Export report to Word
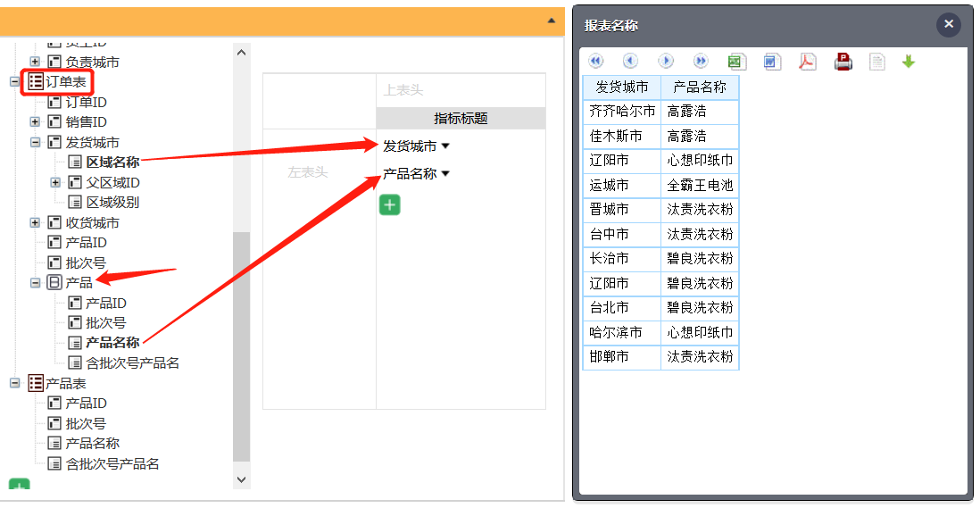The height and width of the screenshot is (508, 980). coord(772,62)
